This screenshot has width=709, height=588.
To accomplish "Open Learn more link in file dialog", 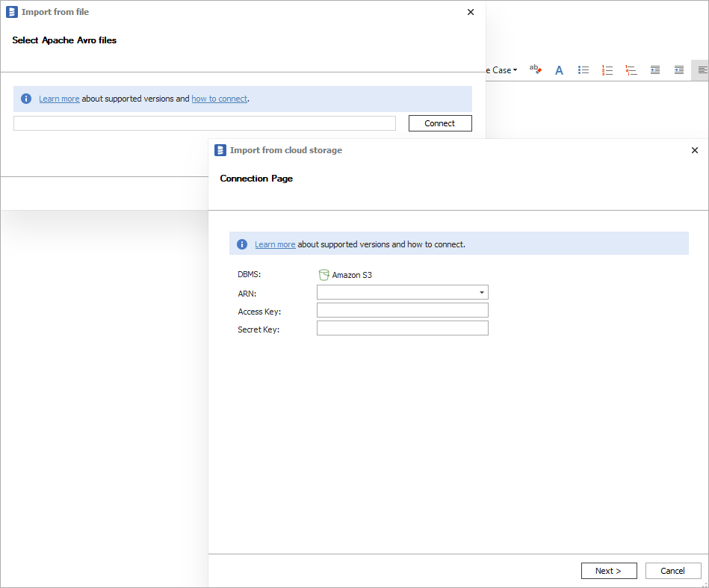I will 59,99.
